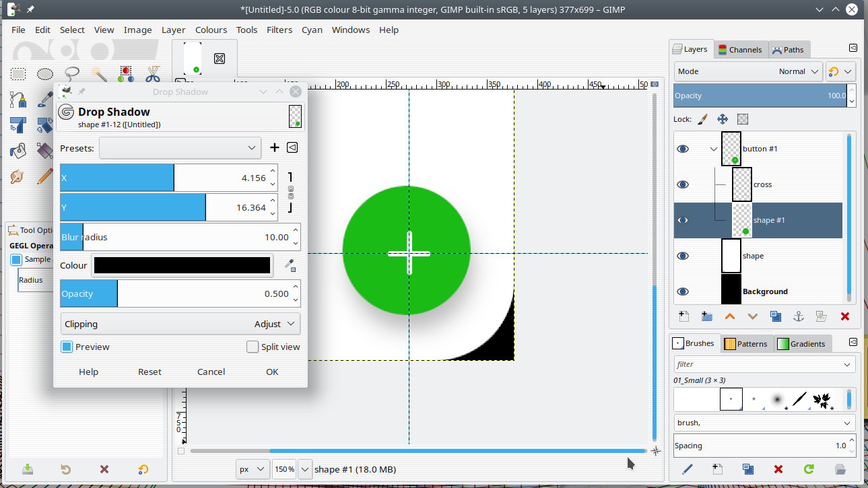The image size is (868, 488).
Task: Uncheck the Preview checkbox
Action: coord(67,347)
